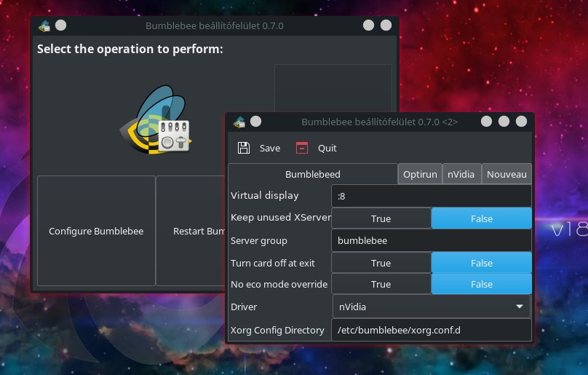Switch to the Bumblebeed tab

click(313, 174)
